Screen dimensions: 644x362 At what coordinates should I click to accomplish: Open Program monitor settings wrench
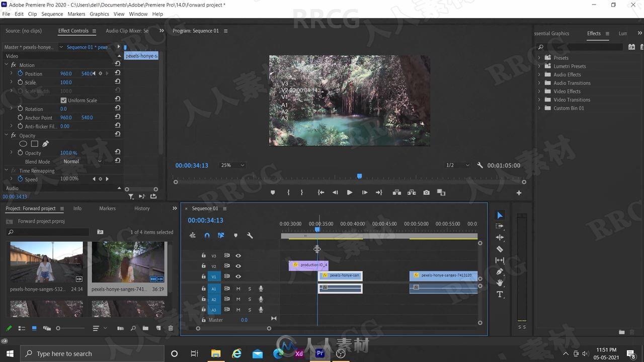tap(480, 165)
